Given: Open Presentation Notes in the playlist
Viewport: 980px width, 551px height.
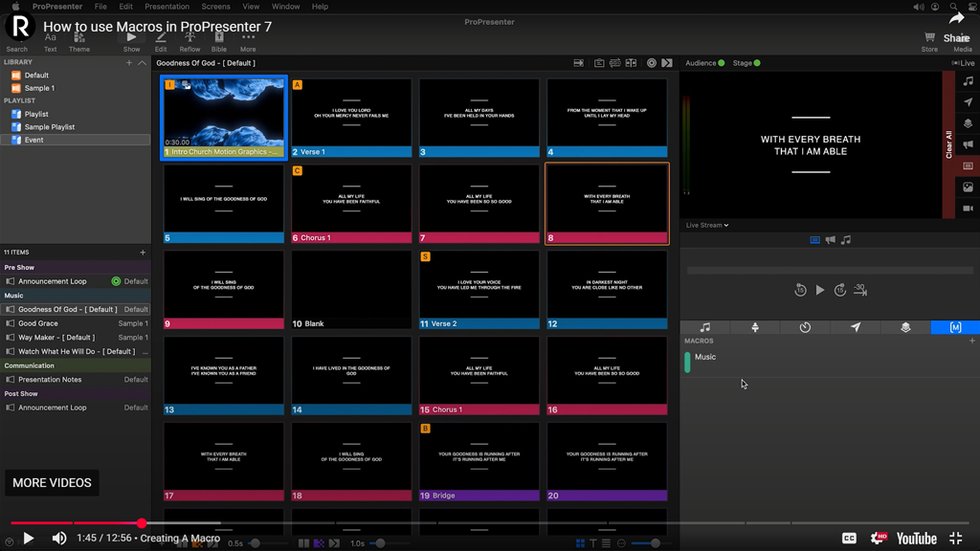Looking at the screenshot, I should point(75,379).
